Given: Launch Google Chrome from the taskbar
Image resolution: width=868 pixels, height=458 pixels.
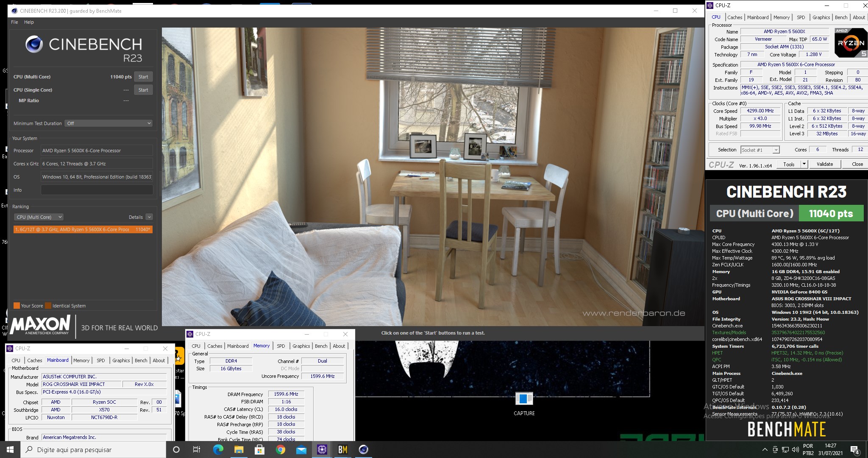Looking at the screenshot, I should 280,450.
